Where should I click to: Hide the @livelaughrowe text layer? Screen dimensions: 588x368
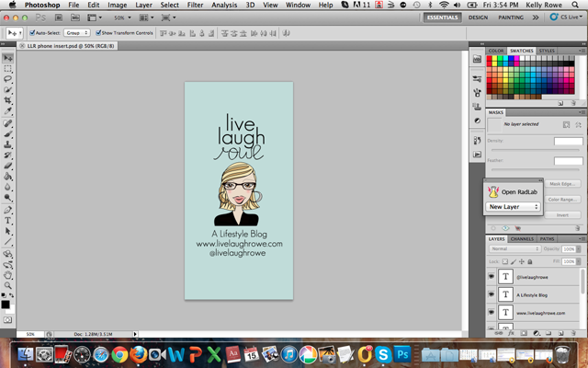click(x=491, y=276)
